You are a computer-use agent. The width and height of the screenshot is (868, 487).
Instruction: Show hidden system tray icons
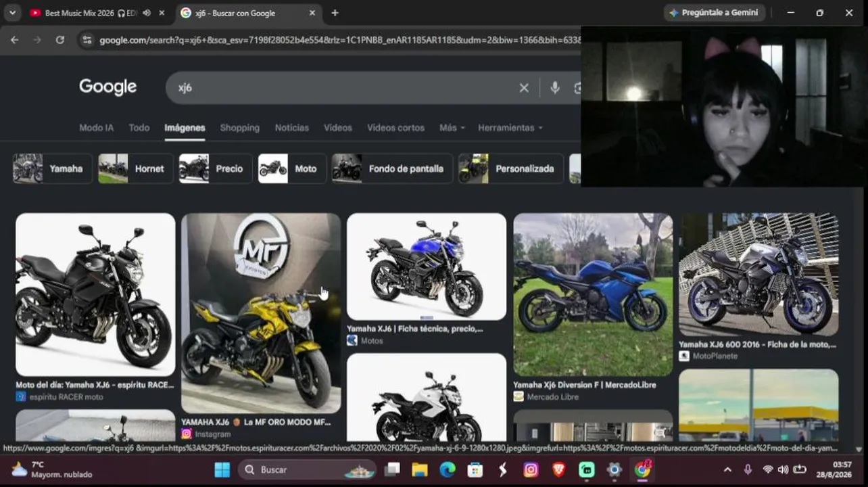(x=727, y=469)
